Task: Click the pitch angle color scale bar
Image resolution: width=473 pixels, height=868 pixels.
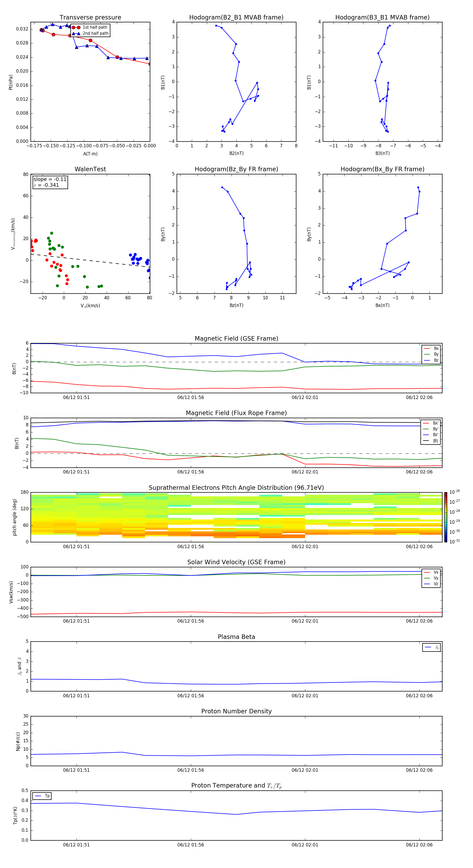Action: (446, 517)
